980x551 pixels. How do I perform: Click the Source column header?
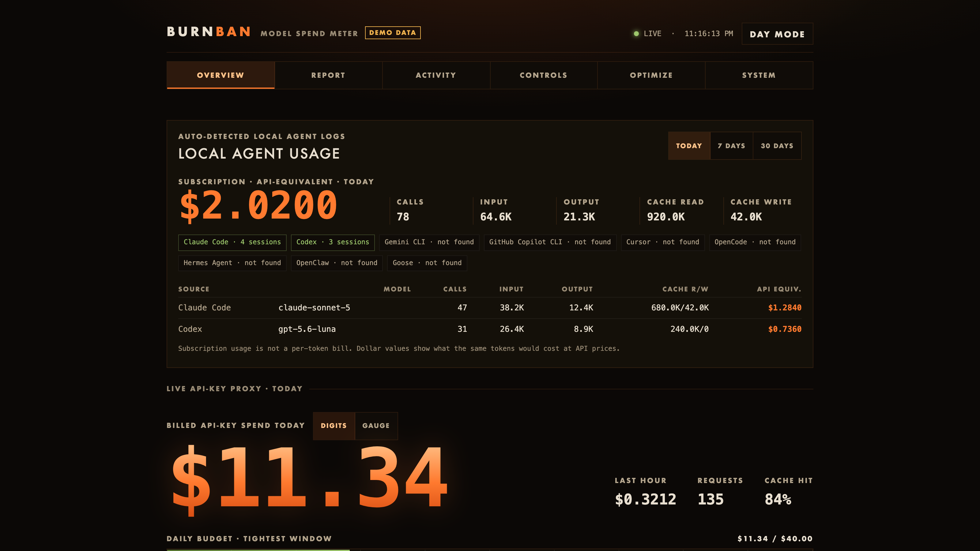coord(194,289)
